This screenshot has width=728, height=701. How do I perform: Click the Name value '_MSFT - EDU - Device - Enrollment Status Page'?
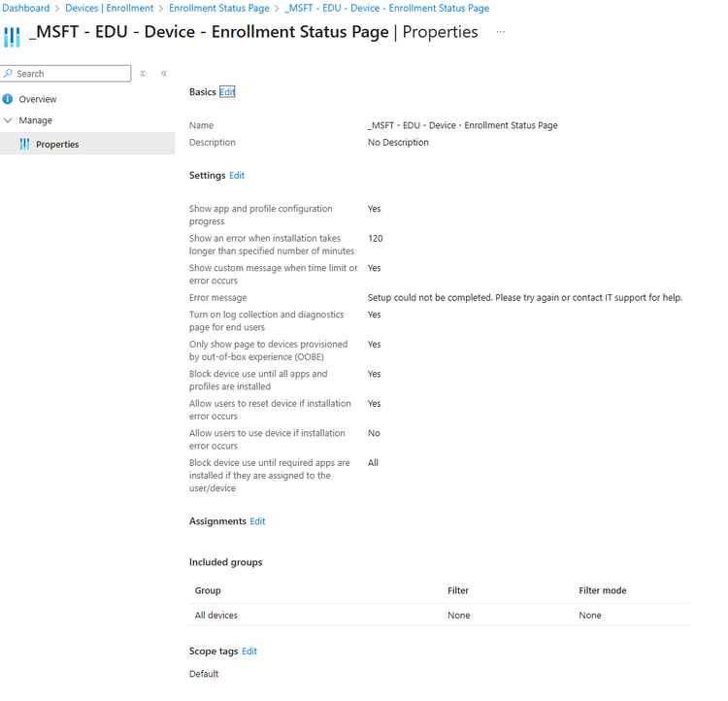[x=462, y=125]
